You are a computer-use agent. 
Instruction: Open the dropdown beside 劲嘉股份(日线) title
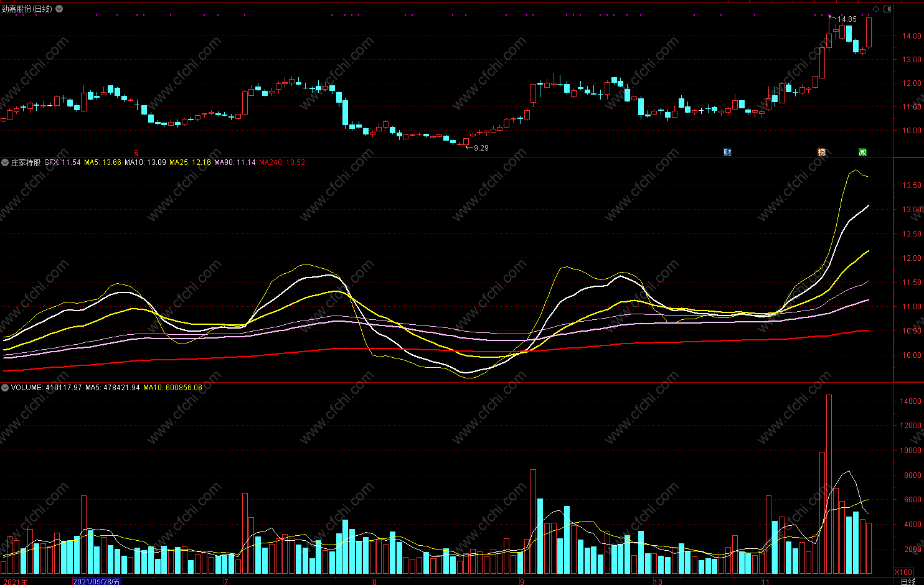59,9
